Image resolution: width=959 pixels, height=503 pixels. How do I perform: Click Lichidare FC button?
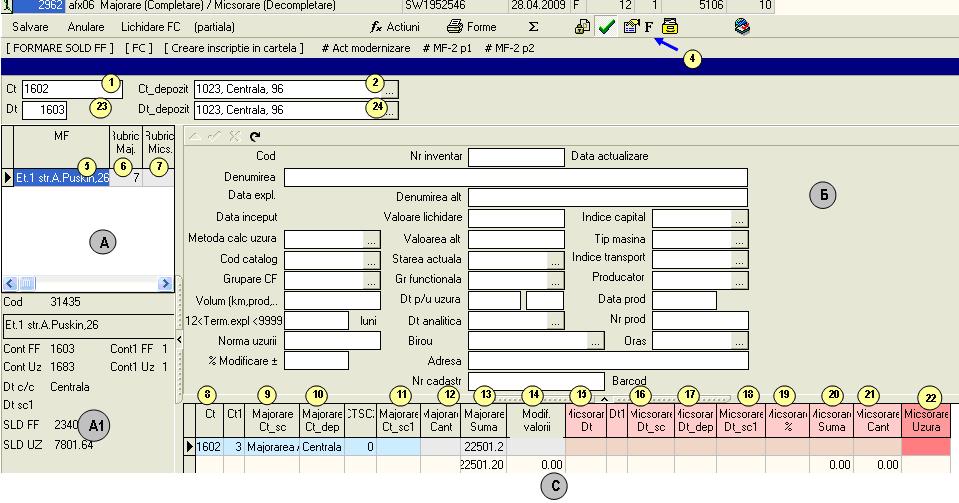pyautogui.click(x=150, y=27)
